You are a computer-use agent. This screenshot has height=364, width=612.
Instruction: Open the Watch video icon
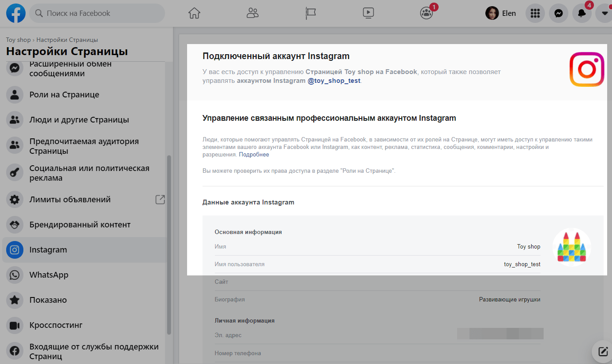[368, 13]
